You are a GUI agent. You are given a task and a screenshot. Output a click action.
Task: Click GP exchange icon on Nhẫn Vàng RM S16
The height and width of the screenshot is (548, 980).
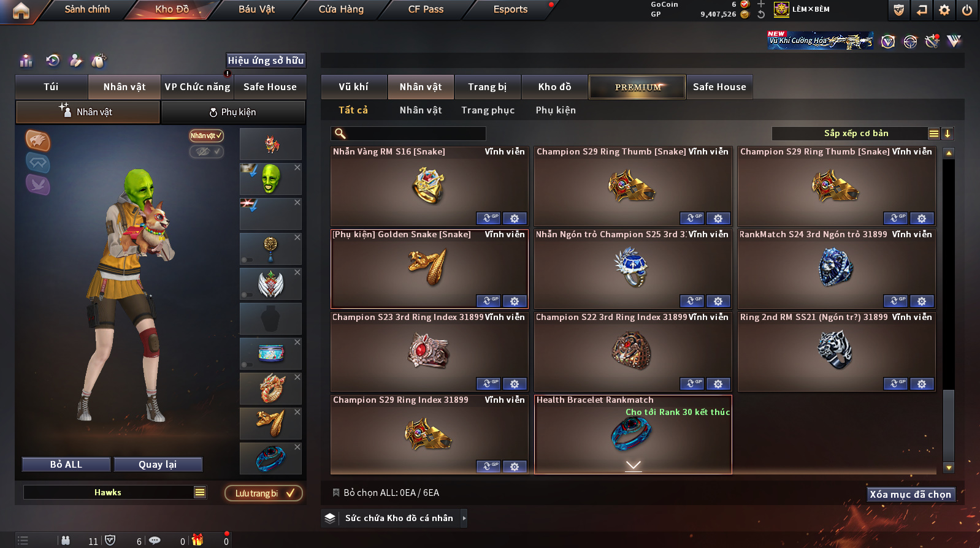(488, 218)
